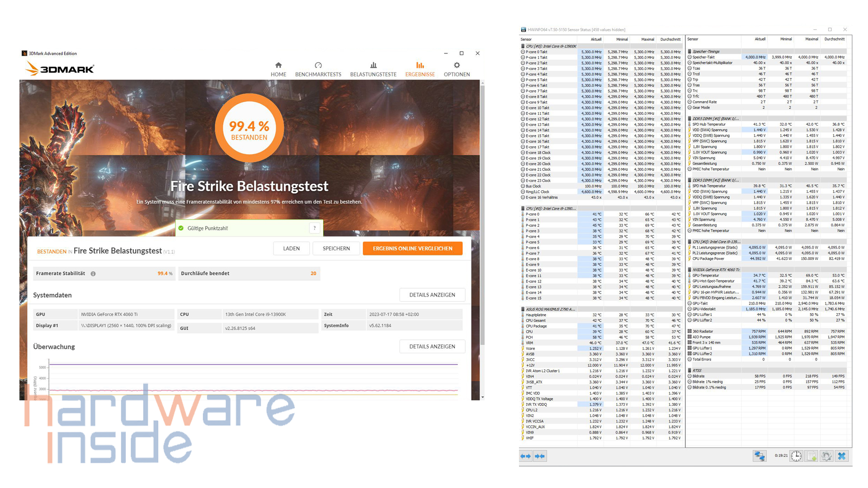Click the question mark next to Gültige Punktzahl
Viewport: 868px width, 488px height.
coord(315,228)
